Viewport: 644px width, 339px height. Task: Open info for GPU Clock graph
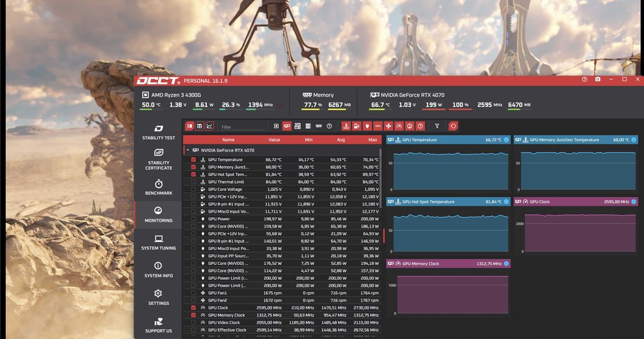pyautogui.click(x=634, y=202)
